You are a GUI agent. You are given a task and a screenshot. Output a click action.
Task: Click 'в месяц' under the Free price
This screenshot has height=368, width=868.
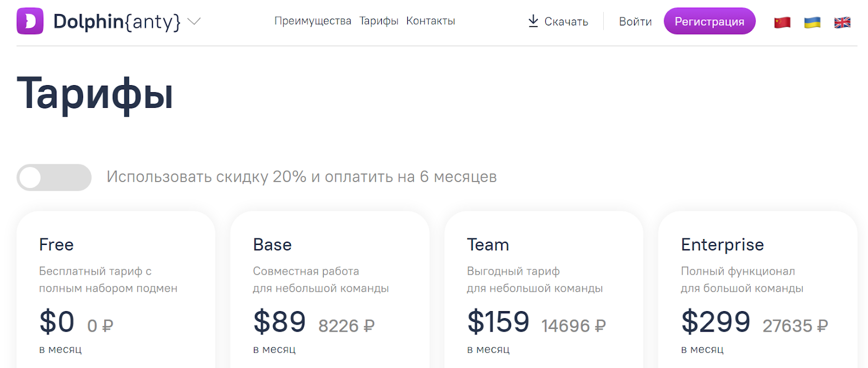(60, 350)
